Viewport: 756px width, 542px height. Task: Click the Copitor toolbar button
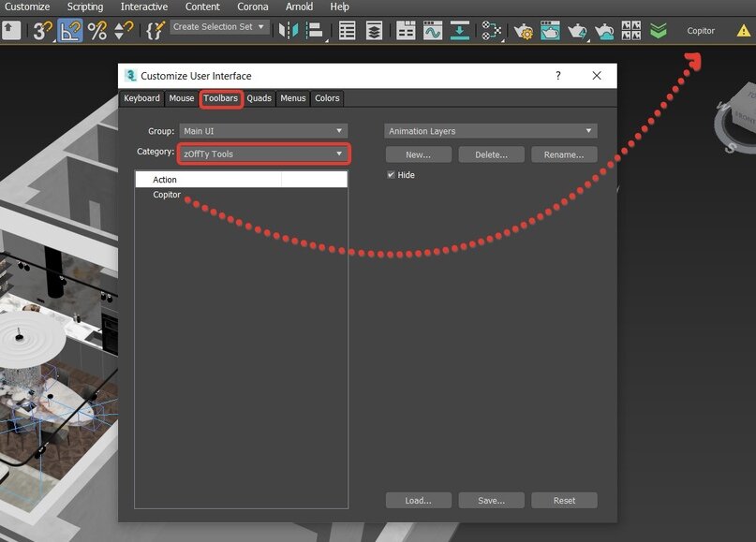point(701,31)
